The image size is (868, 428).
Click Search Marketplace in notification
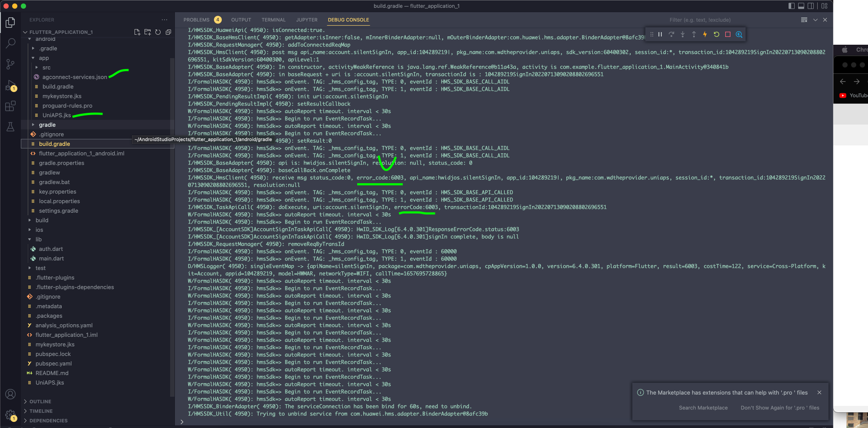[703, 408]
